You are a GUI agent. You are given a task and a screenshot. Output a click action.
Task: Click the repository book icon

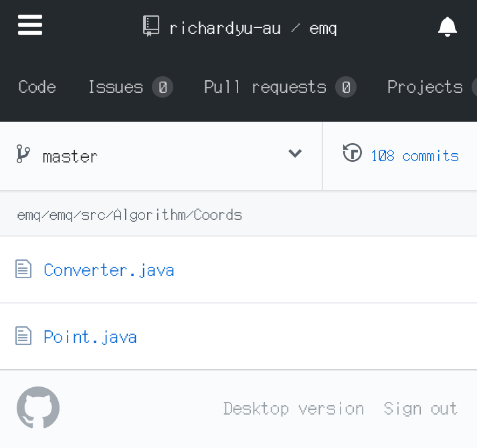point(151,26)
